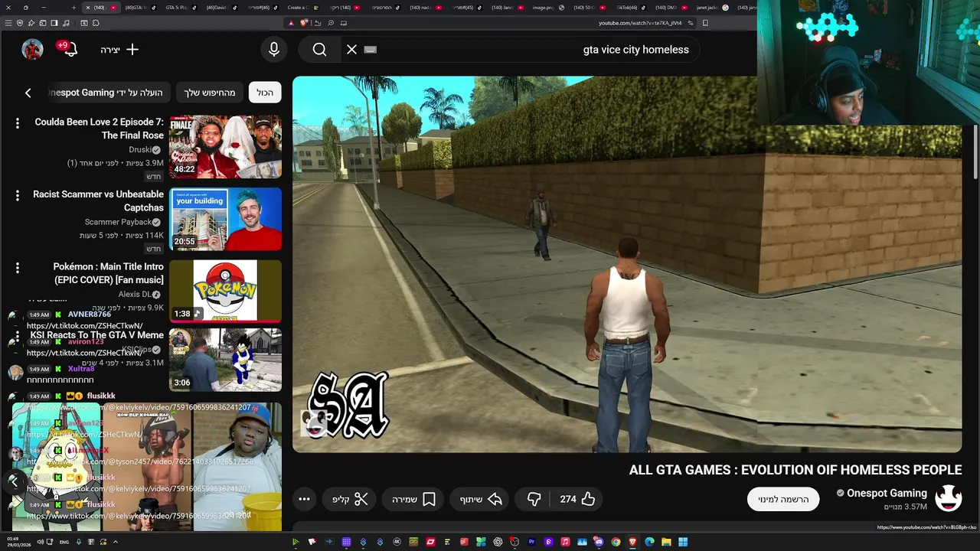980x551 pixels.
Task: Click the page vertical scrollbar
Action: 975,153
